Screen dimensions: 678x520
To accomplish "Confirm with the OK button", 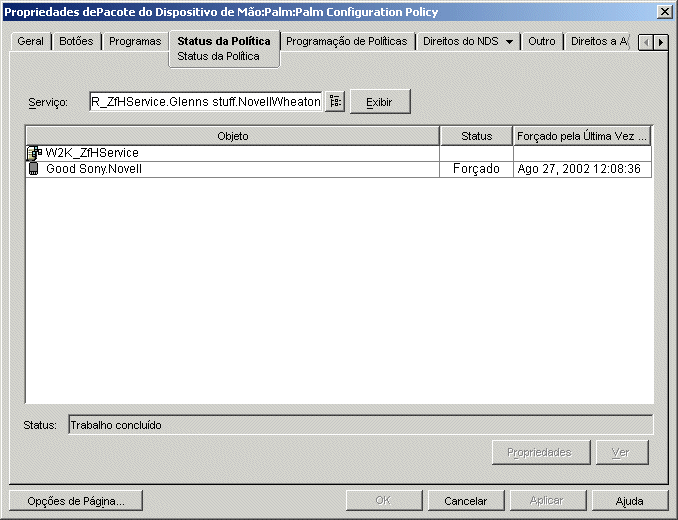I will pyautogui.click(x=384, y=501).
